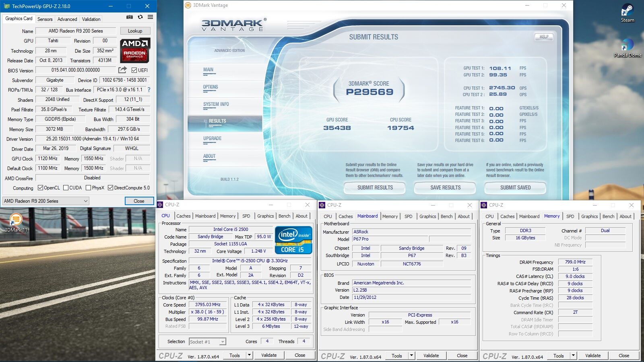Open the Graphics tab in first CPU-Z window
The height and width of the screenshot is (362, 644).
pyautogui.click(x=266, y=216)
